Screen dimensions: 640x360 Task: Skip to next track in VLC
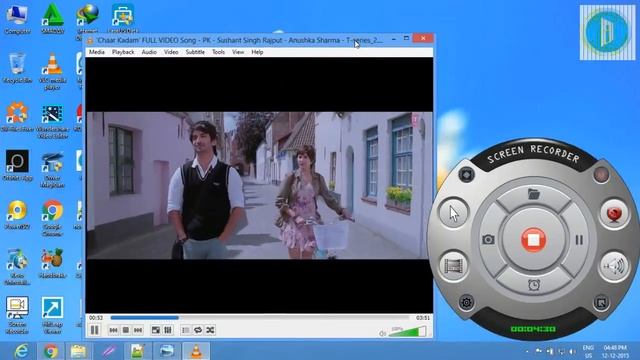[x=138, y=330]
